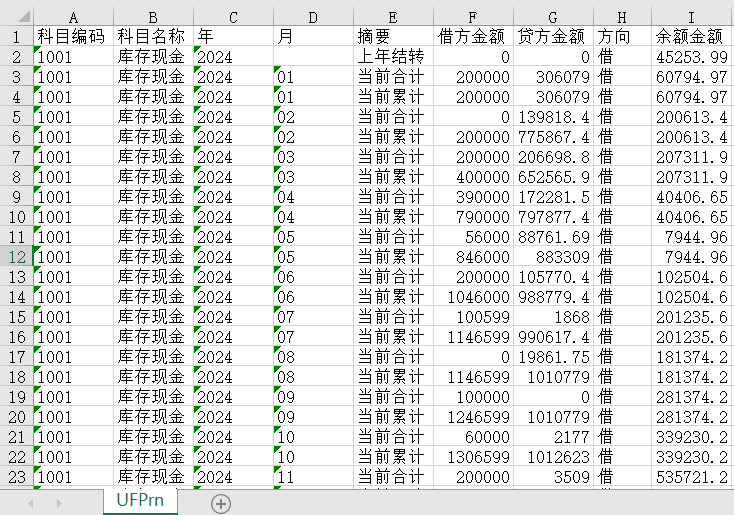The height and width of the screenshot is (515, 734).
Task: Click the 方向 header cell
Action: coord(623,36)
